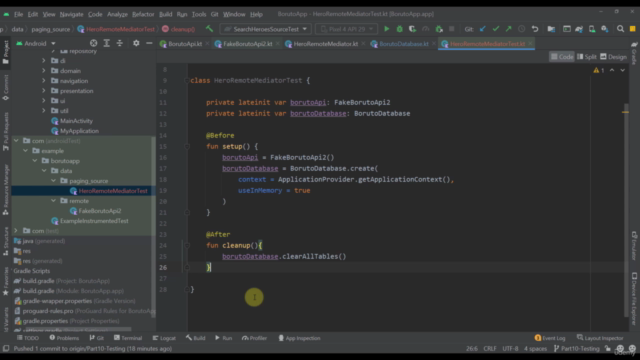The height and width of the screenshot is (360, 640).
Task: Show Git history clock icon
Action: tap(522, 29)
